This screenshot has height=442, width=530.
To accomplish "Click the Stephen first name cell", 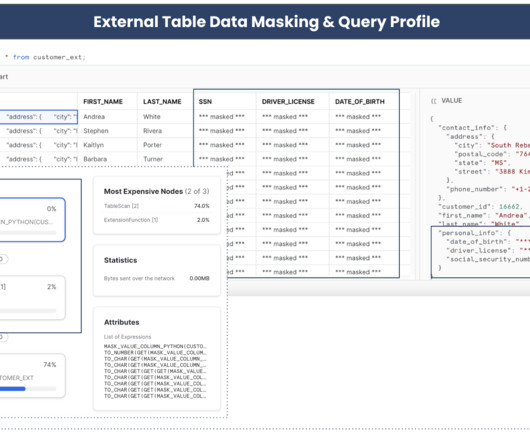I will [107, 131].
